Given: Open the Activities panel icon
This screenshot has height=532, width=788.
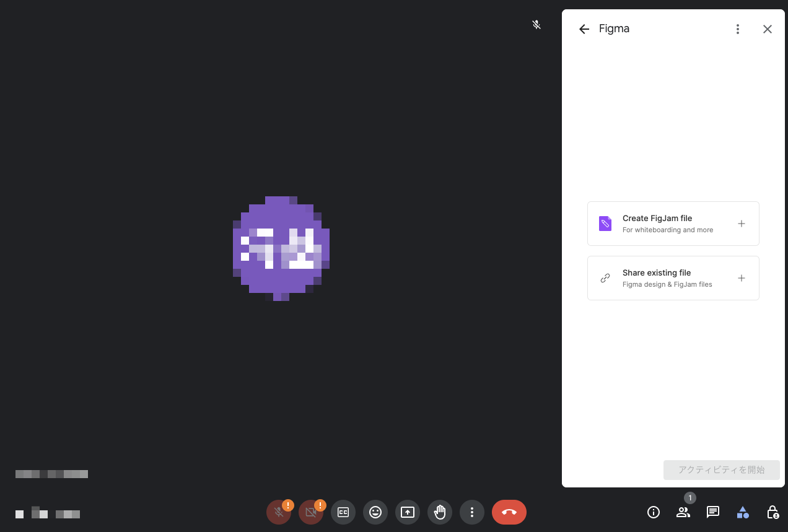Looking at the screenshot, I should pos(743,512).
